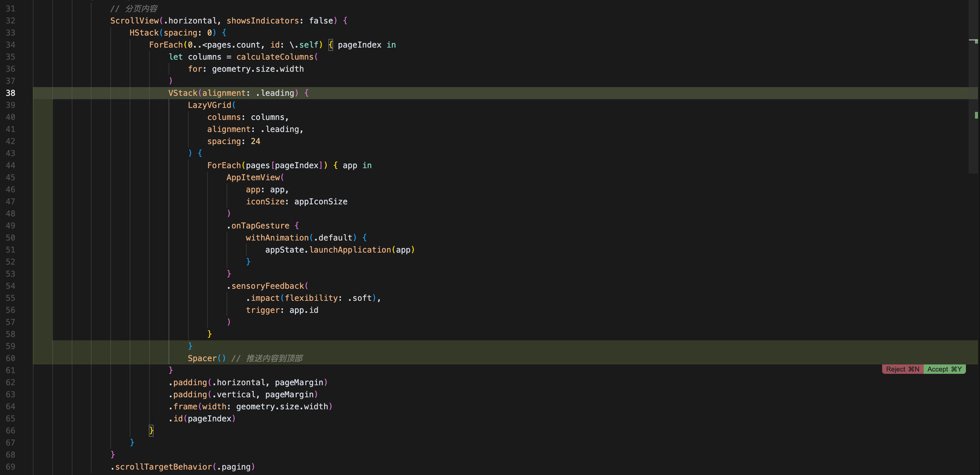Click the .onTapGesture modifier
The height and width of the screenshot is (475, 980).
coord(260,226)
